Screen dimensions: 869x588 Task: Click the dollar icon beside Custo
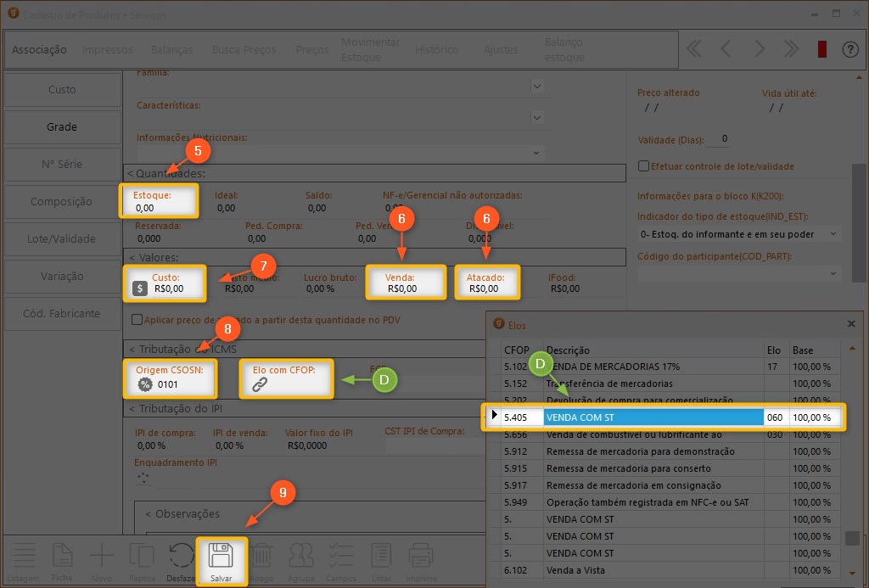point(141,288)
